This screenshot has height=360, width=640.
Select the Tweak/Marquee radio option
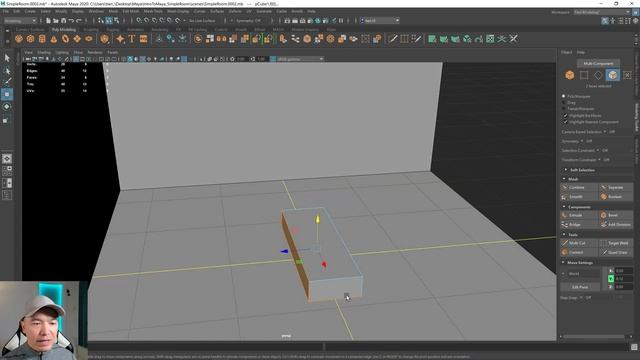(564, 109)
